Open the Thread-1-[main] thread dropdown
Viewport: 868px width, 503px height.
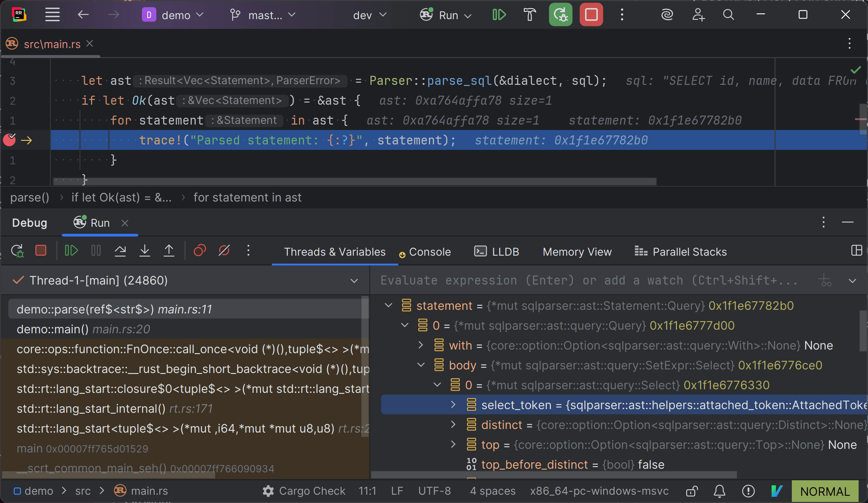coord(354,281)
